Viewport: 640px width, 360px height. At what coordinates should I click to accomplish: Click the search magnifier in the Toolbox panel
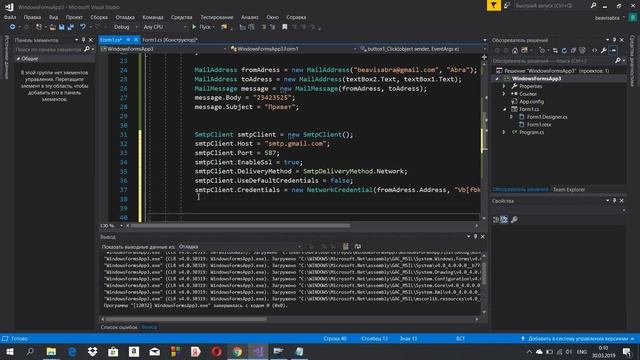(x=87, y=49)
